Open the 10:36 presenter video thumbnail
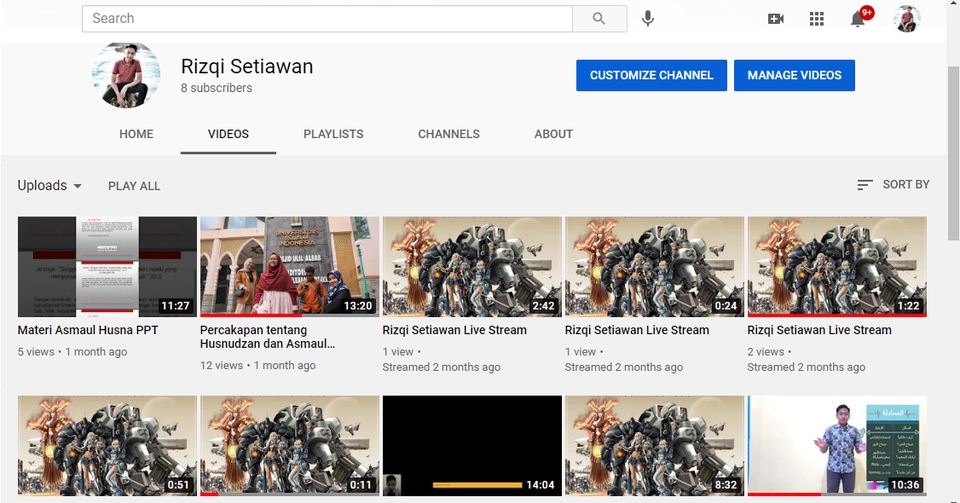Screen dimensions: 960x503 click(x=837, y=445)
